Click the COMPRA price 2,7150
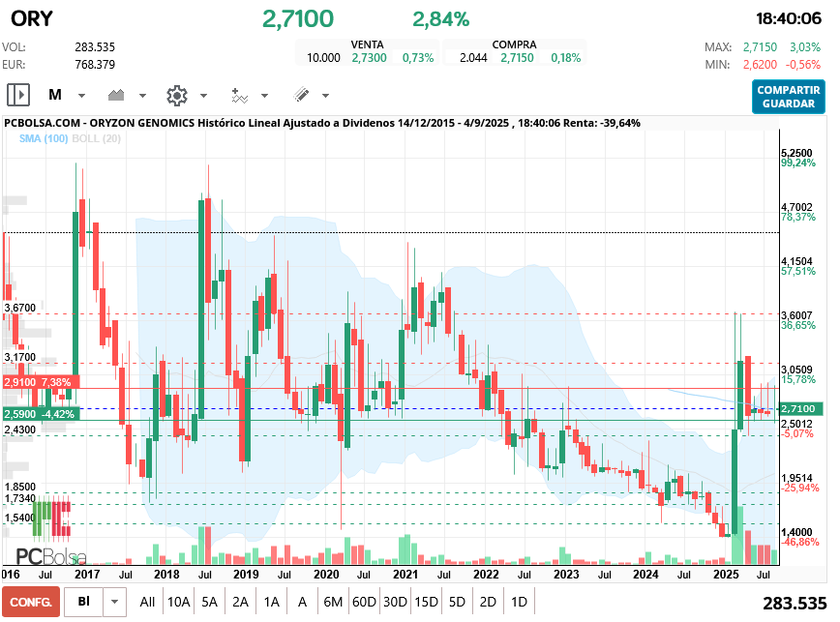This screenshot has width=840, height=622. coord(517,58)
